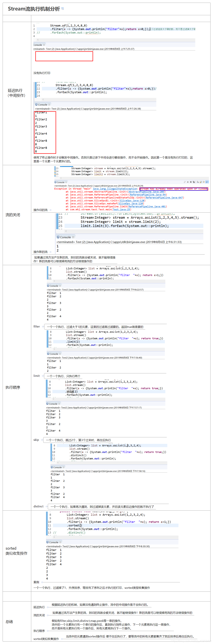Collapse the 操作旧的流 node

50,210
